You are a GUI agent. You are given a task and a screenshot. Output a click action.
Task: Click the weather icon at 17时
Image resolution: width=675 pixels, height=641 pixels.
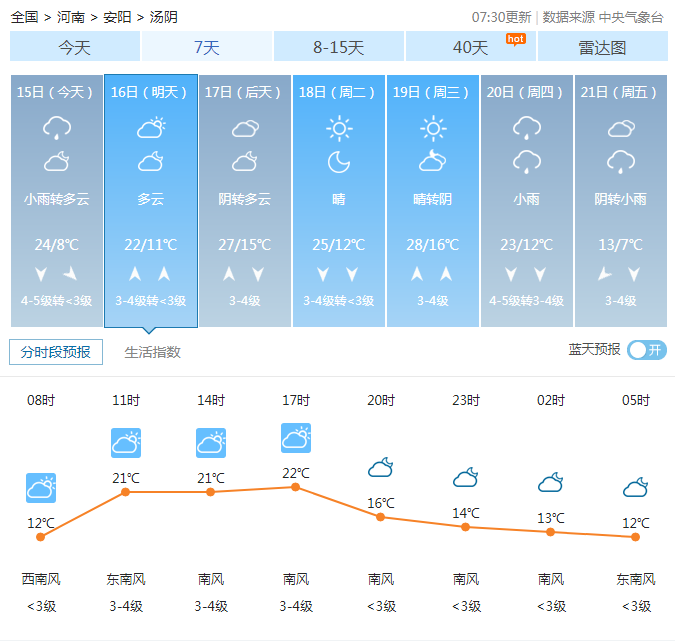click(x=296, y=438)
